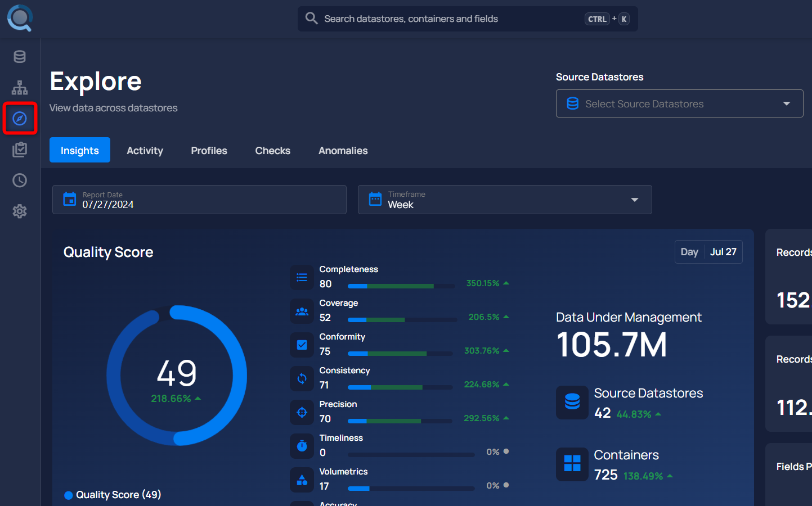Switch to the Anomalies tab
Image resolution: width=812 pixels, height=506 pixels.
tap(343, 150)
